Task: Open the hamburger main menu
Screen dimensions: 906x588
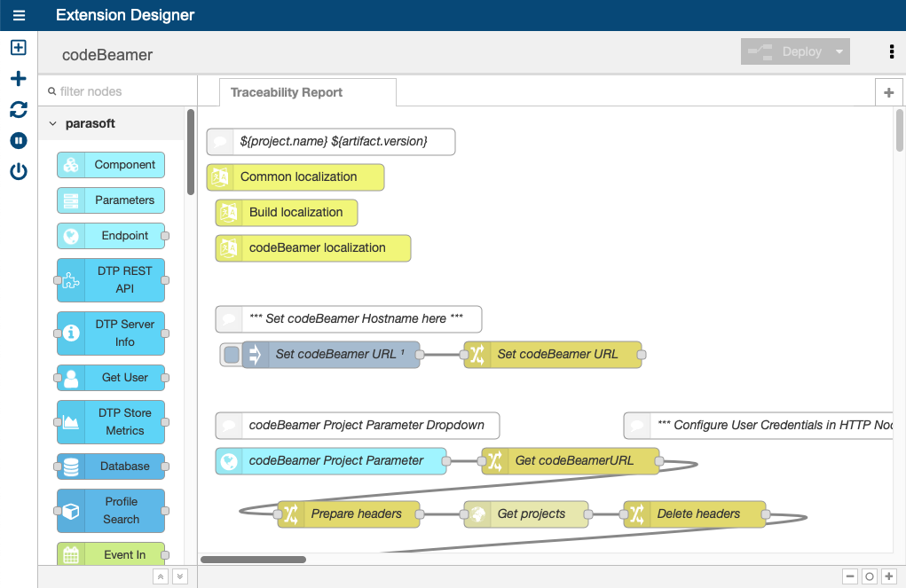Action: point(19,15)
